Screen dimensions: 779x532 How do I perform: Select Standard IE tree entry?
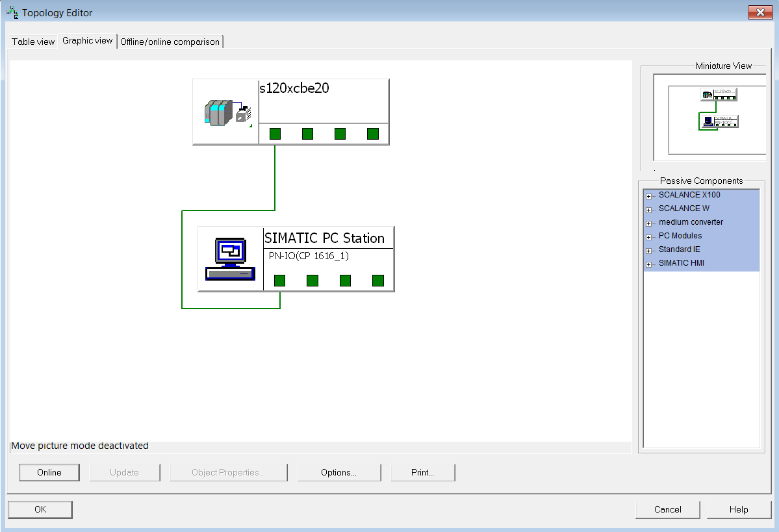(x=679, y=249)
